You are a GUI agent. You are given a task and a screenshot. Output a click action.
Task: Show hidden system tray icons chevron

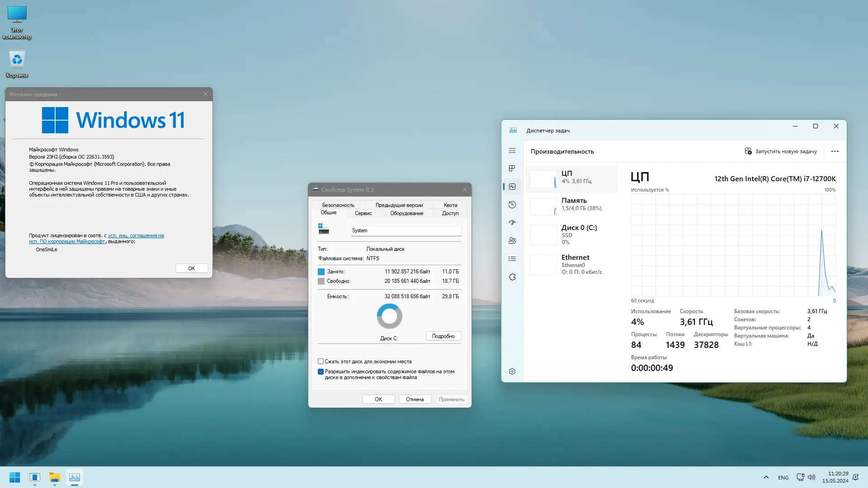[x=766, y=477]
